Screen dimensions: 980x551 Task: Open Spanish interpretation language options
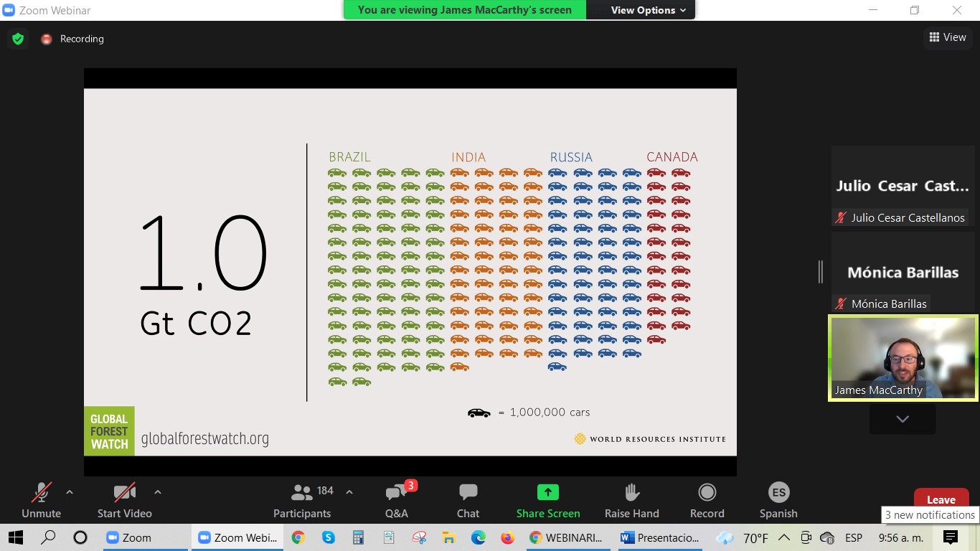coord(778,500)
